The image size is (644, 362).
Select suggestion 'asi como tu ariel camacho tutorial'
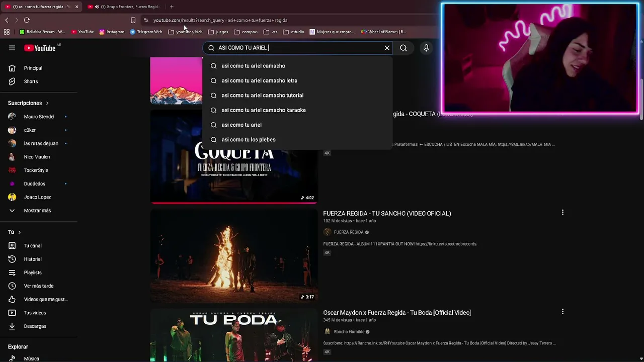coord(297,96)
